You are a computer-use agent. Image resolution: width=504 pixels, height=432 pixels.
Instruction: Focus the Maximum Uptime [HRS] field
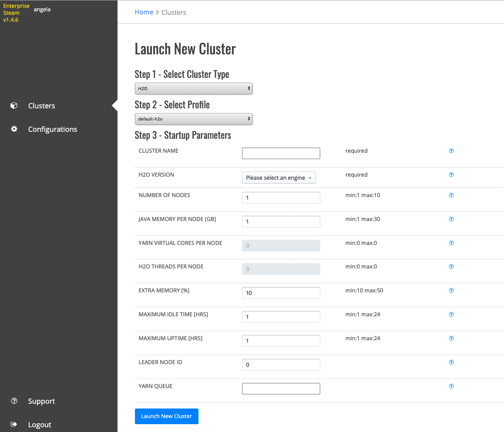281,341
